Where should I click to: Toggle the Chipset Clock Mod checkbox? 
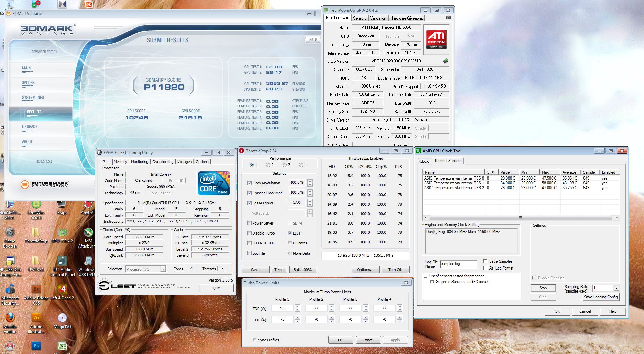pos(249,193)
